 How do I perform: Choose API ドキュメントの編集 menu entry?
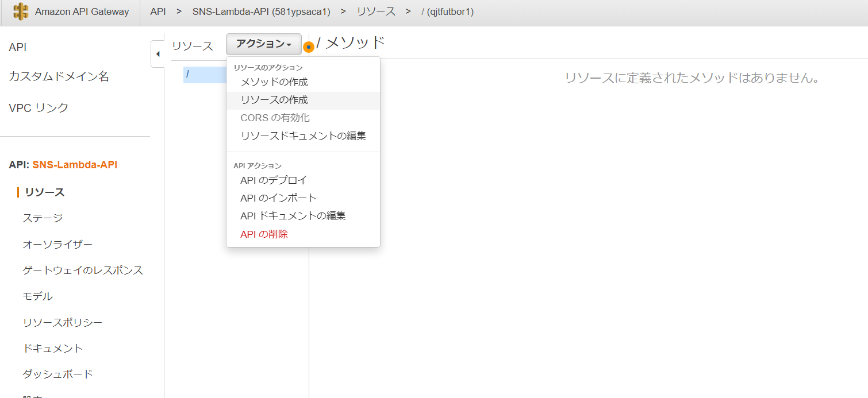(x=293, y=216)
